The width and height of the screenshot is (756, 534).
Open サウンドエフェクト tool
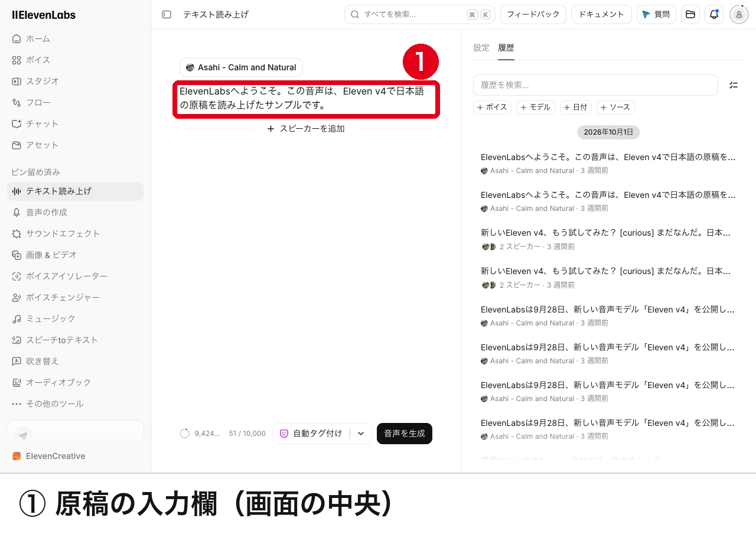pos(75,233)
